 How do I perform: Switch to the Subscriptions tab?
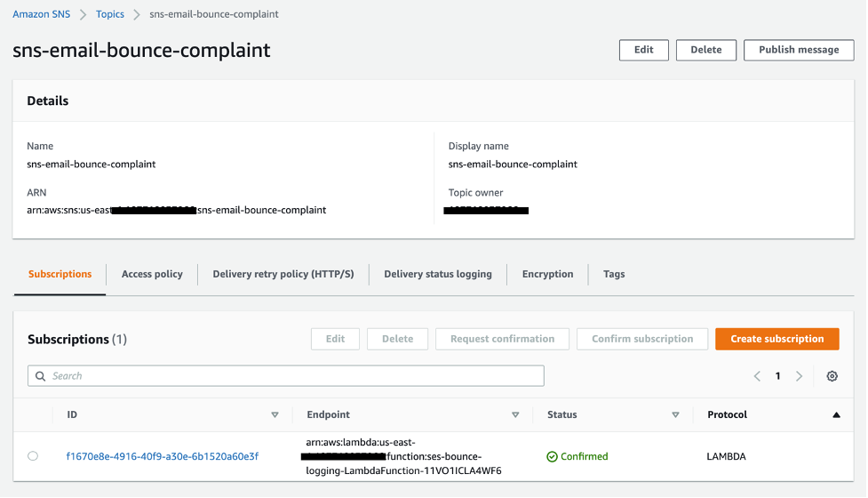pos(60,274)
